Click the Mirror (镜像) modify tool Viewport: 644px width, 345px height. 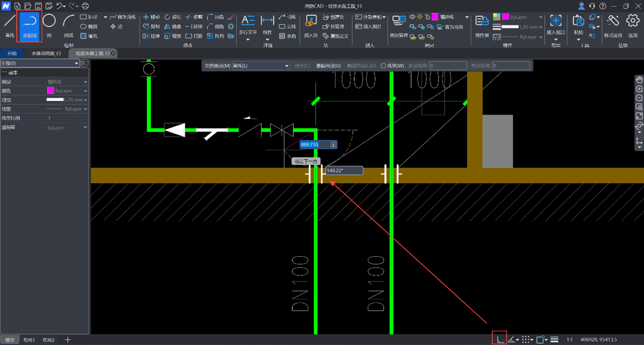[173, 26]
